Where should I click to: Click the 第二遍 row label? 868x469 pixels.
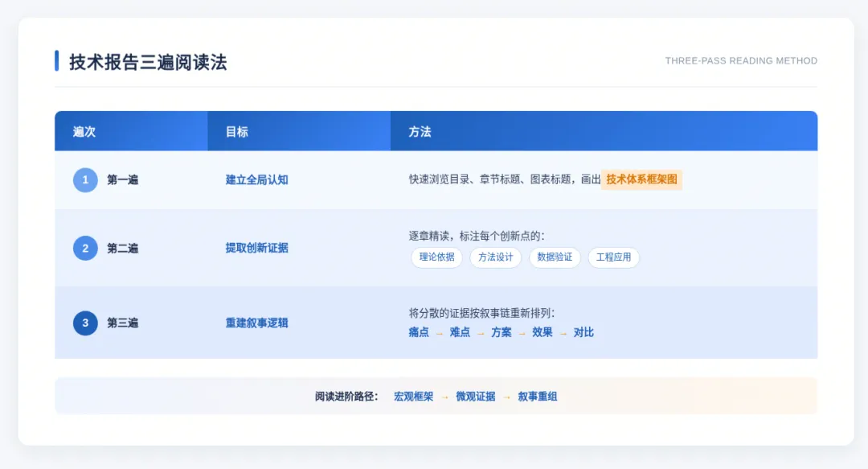point(122,249)
